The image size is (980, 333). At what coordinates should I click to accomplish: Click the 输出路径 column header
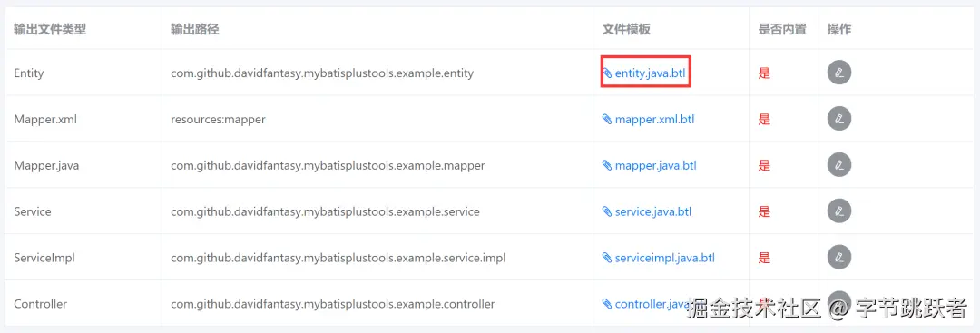coord(194,29)
